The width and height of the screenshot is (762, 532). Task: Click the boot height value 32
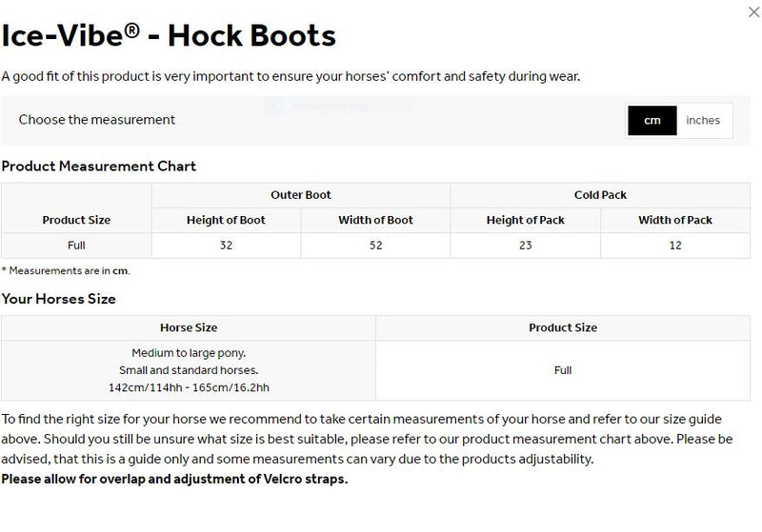[x=226, y=246]
